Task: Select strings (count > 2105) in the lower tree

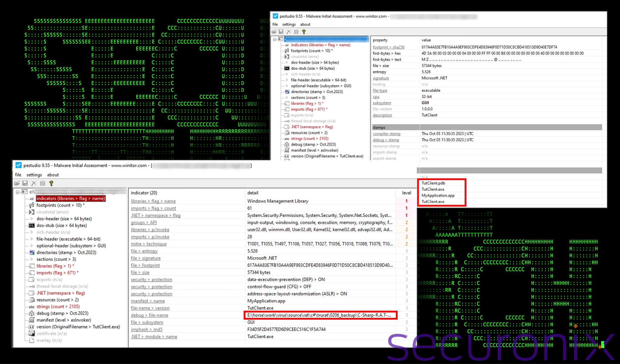Action: (58, 307)
